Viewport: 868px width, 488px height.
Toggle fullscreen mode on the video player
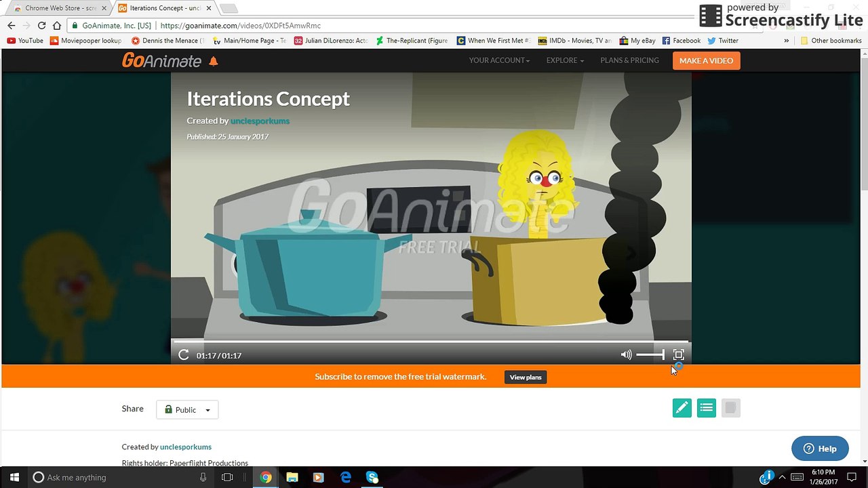[x=678, y=354]
